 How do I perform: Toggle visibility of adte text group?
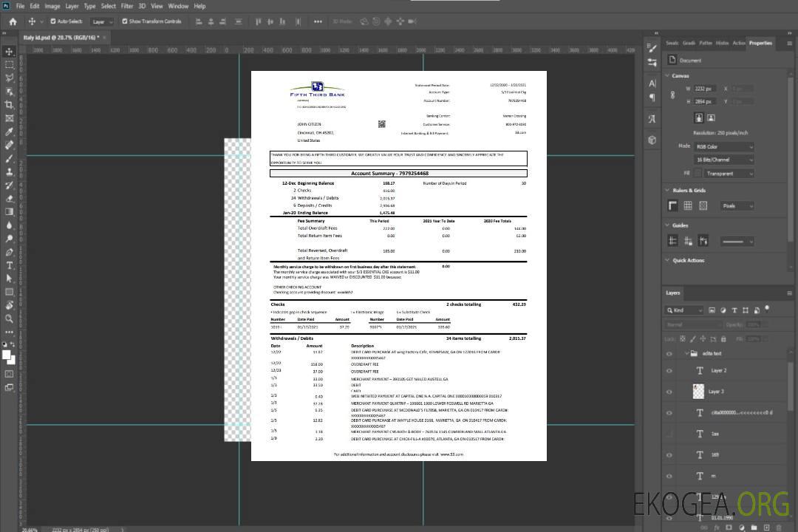point(669,354)
